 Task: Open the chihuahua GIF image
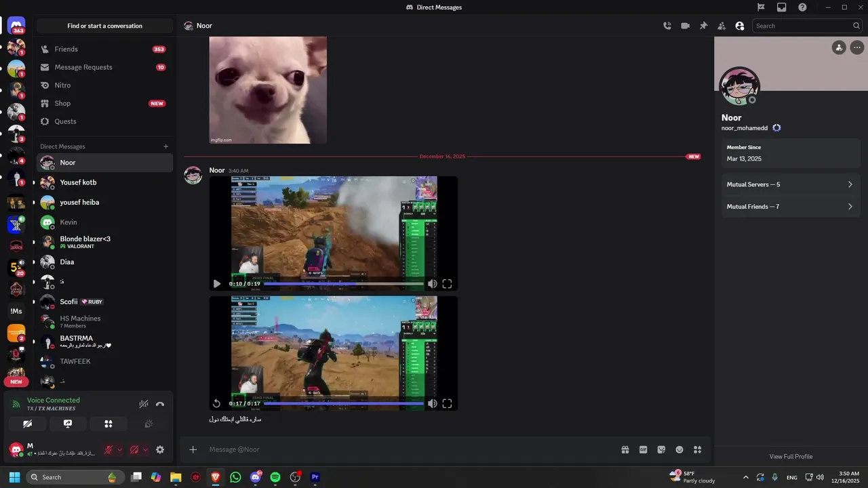pos(268,90)
